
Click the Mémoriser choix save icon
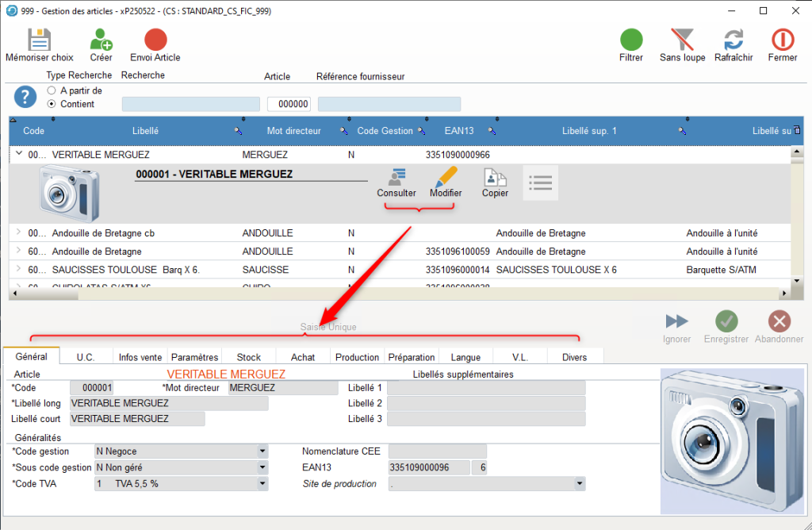point(40,40)
